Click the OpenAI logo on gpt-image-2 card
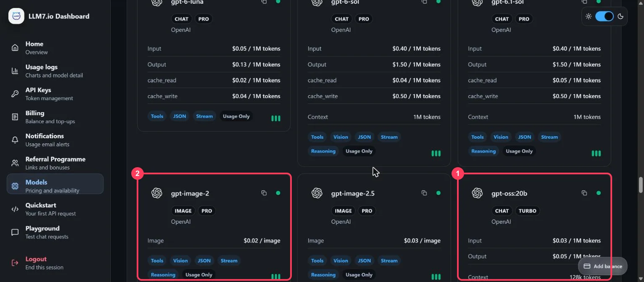Image resolution: width=644 pixels, height=282 pixels. pyautogui.click(x=157, y=193)
